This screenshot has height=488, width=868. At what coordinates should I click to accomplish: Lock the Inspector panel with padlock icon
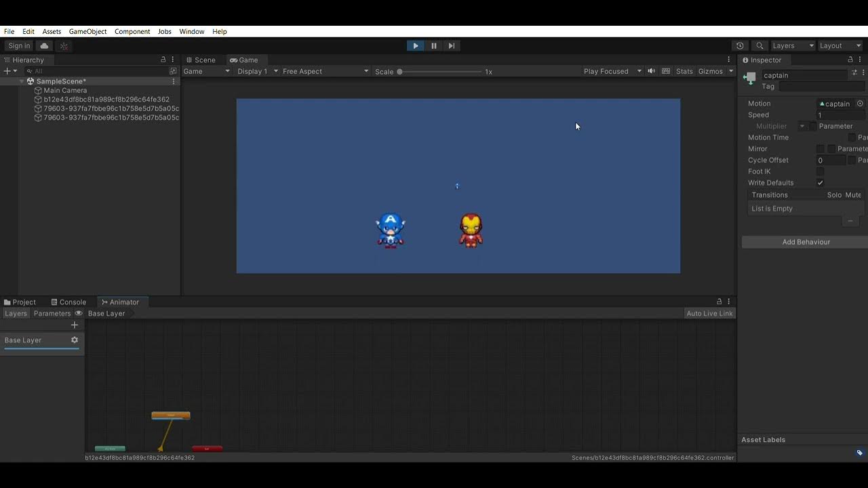pyautogui.click(x=850, y=60)
